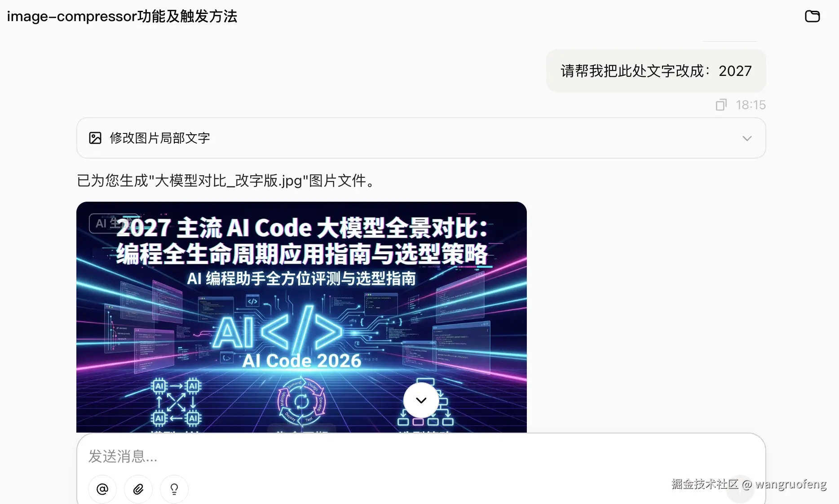Open the folder icon in the header
The image size is (839, 504).
pos(812,16)
